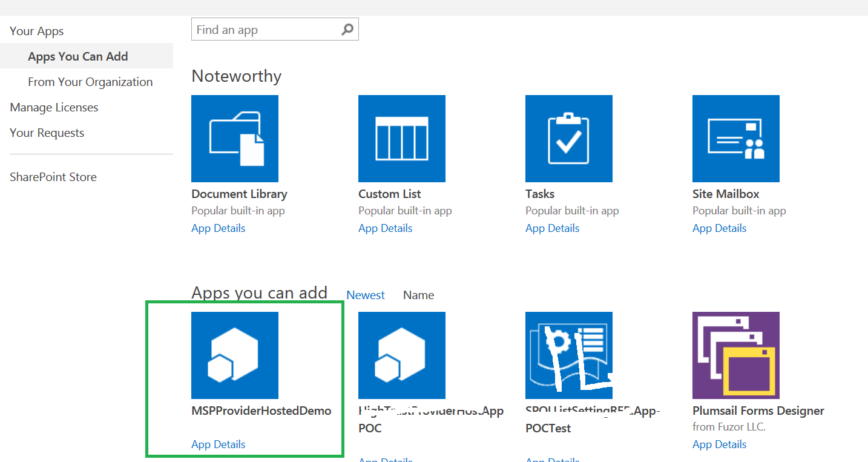Image resolution: width=868 pixels, height=462 pixels.
Task: View App Details for Document Library
Action: [x=218, y=228]
